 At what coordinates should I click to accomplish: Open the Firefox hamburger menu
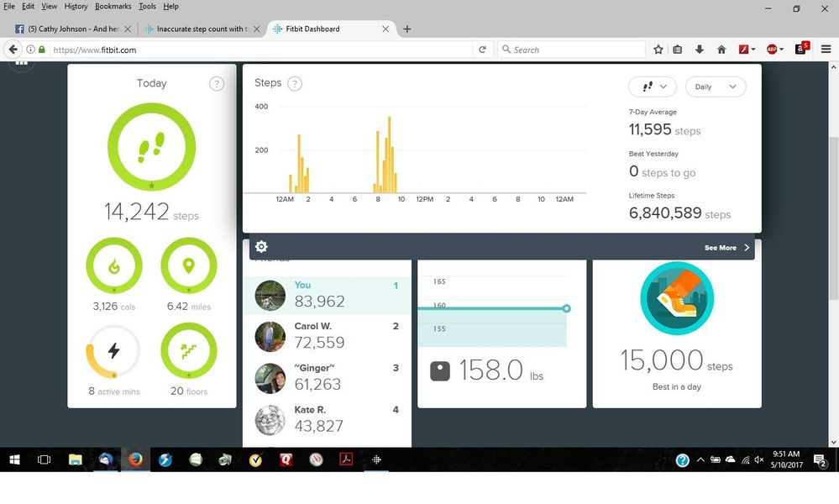click(826, 50)
